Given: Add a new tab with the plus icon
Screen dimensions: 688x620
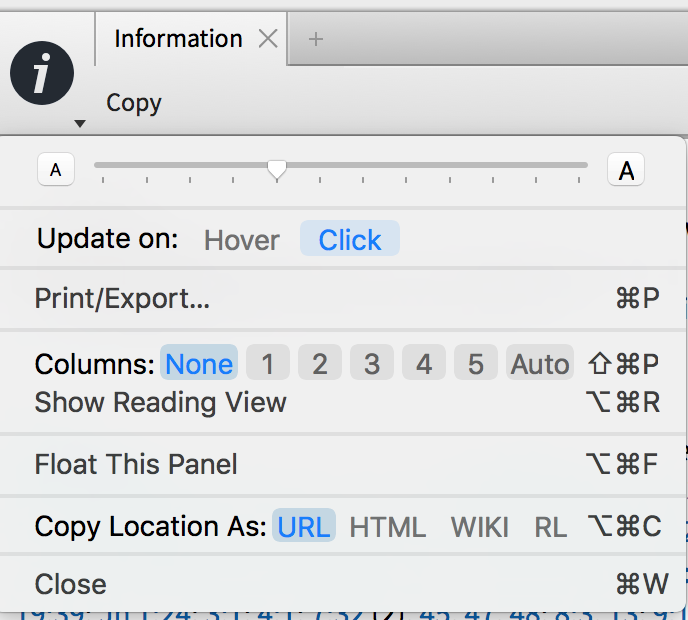Looking at the screenshot, I should [x=316, y=39].
